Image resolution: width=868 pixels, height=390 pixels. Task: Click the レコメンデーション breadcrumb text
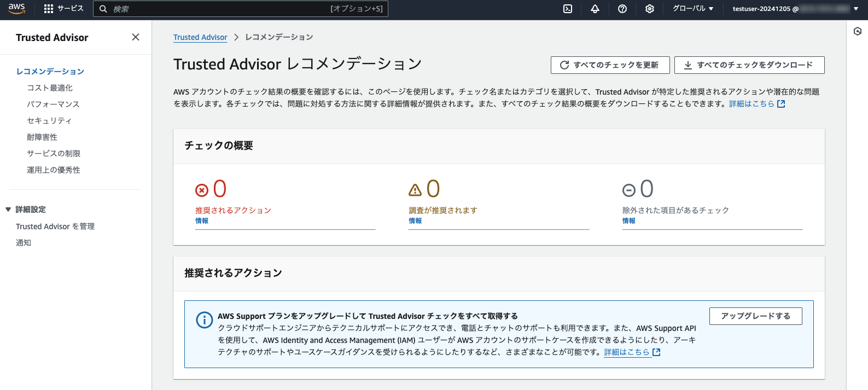(279, 37)
